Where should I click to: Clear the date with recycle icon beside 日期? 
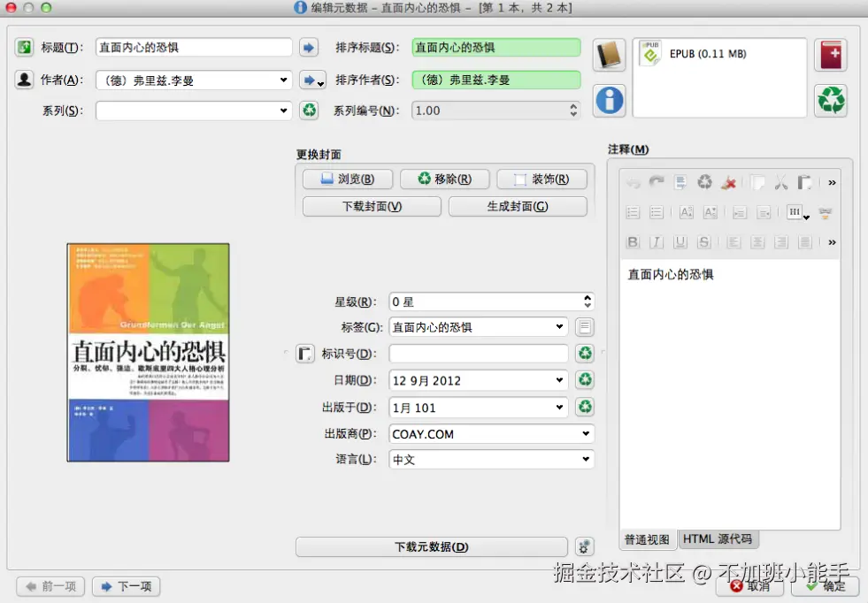coord(585,379)
